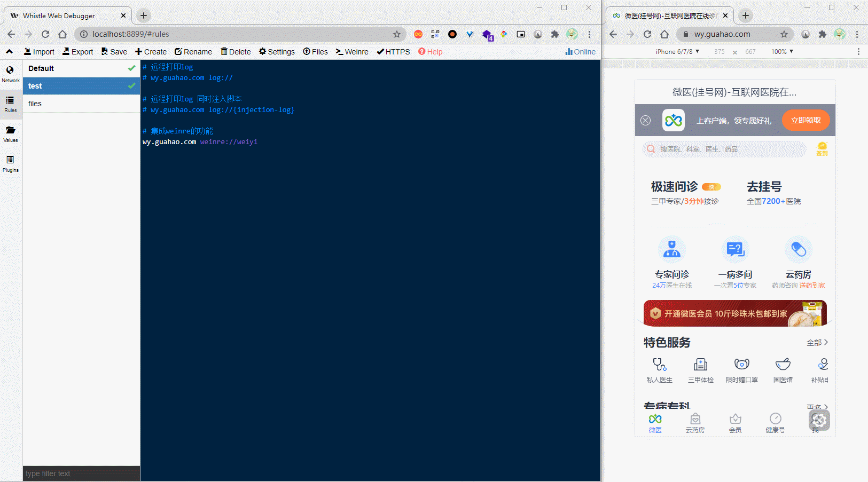Open the Plugins panel in Whistle sidebar

11,164
